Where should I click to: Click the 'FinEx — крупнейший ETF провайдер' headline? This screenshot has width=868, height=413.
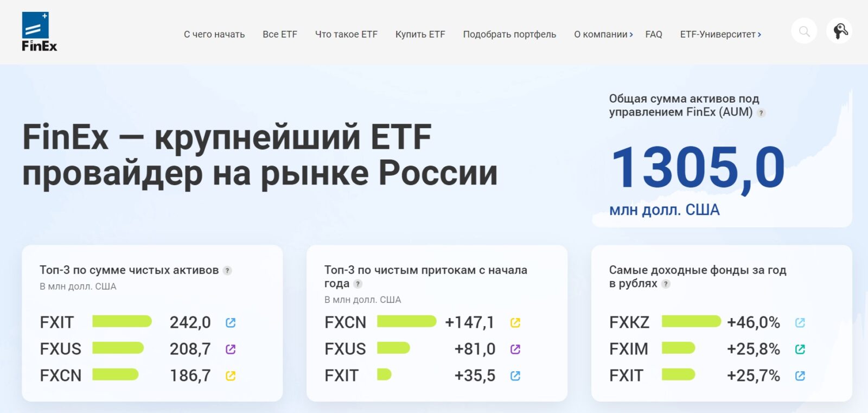[260, 155]
